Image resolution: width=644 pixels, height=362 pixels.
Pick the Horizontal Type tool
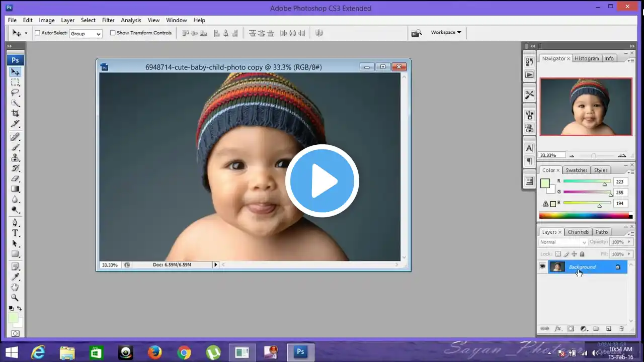[15, 233]
